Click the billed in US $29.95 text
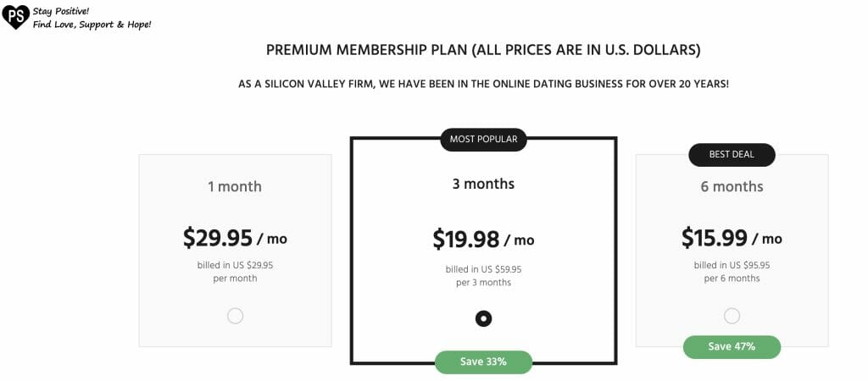Viewport: 868px width, 381px height. point(236,265)
